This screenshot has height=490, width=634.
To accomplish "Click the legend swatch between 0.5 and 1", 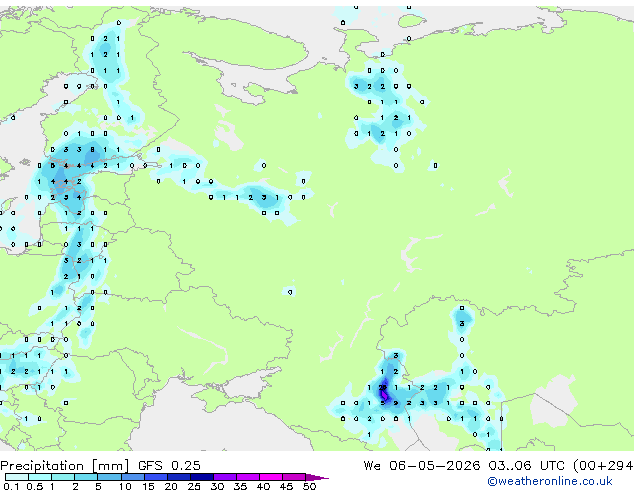I will (x=40, y=477).
